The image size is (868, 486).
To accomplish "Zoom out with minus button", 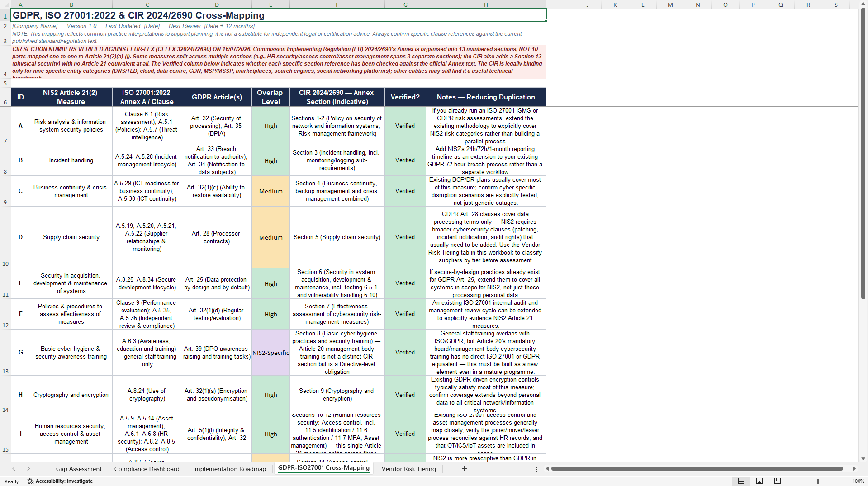I will [x=791, y=481].
